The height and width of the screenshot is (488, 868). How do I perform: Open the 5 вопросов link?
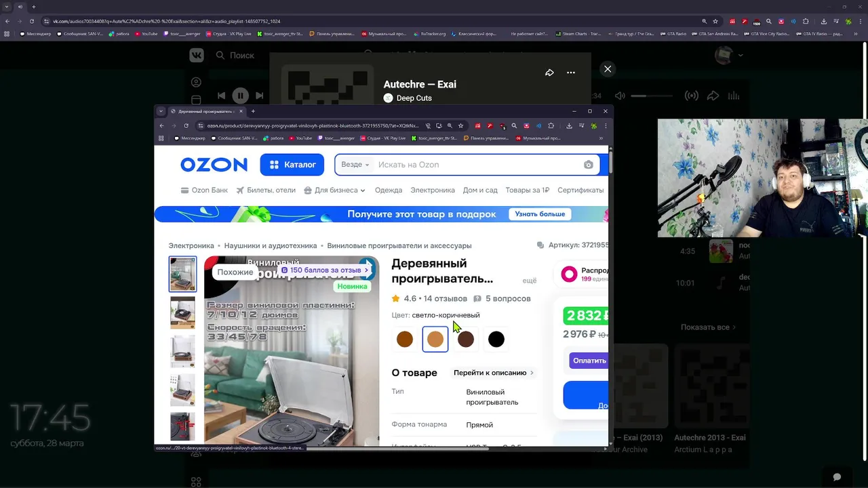[502, 298]
